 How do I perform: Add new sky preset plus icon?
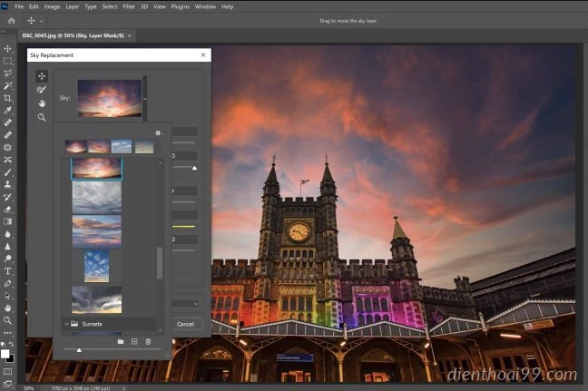134,341
